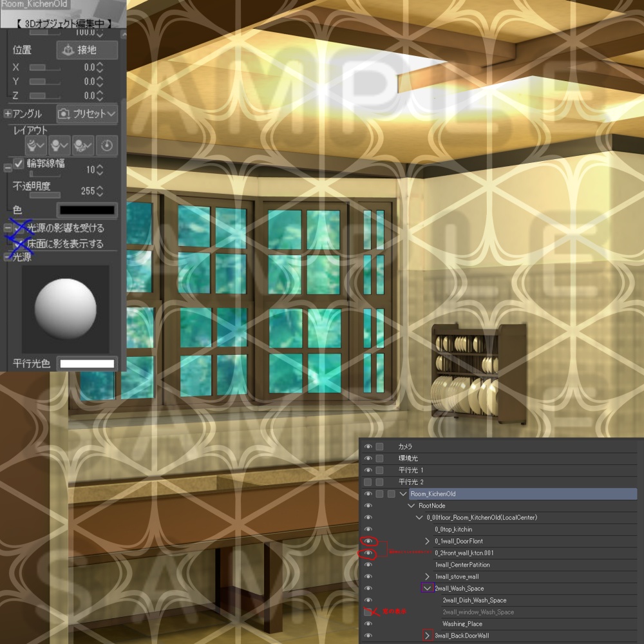Hide 平行光 1 using its eye icon

coord(368,470)
